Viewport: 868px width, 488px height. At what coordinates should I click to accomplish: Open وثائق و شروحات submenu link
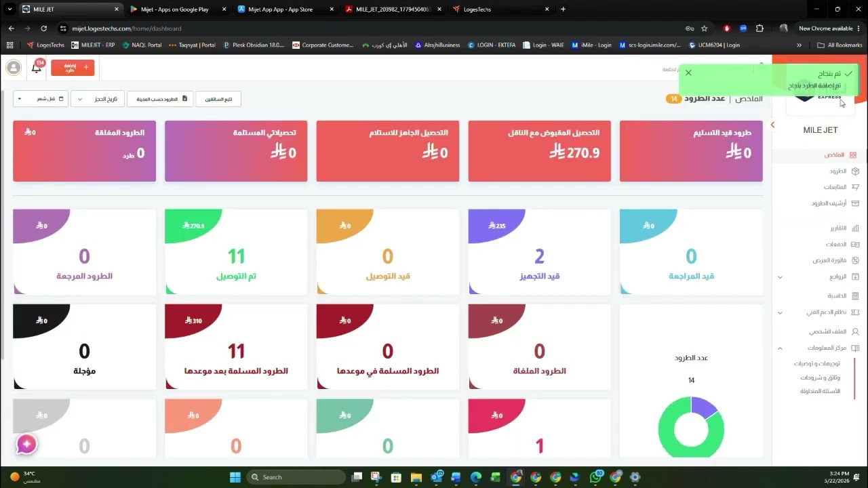[x=820, y=378]
